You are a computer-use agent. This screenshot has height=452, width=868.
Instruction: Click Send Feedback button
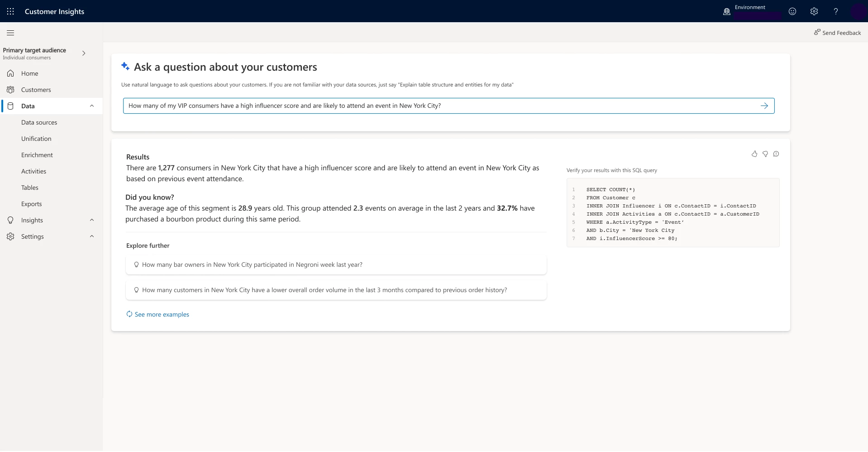pos(837,33)
